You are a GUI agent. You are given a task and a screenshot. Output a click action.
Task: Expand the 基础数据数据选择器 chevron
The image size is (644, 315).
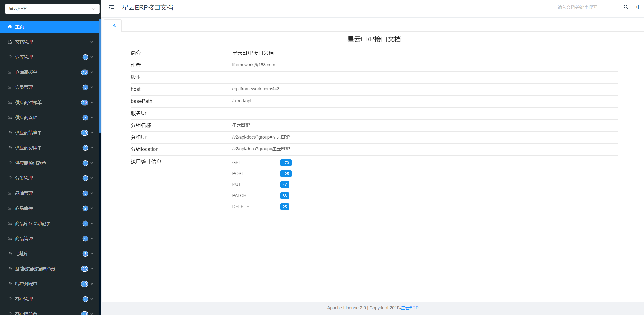(x=92, y=269)
